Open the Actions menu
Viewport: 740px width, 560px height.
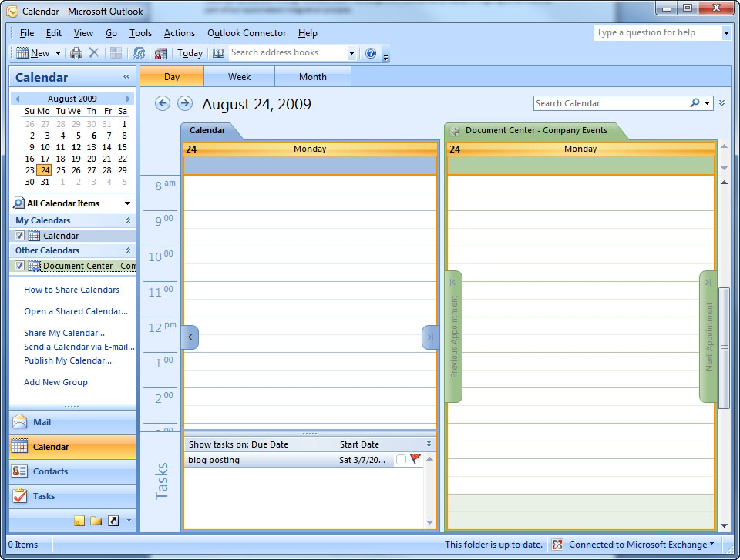180,33
